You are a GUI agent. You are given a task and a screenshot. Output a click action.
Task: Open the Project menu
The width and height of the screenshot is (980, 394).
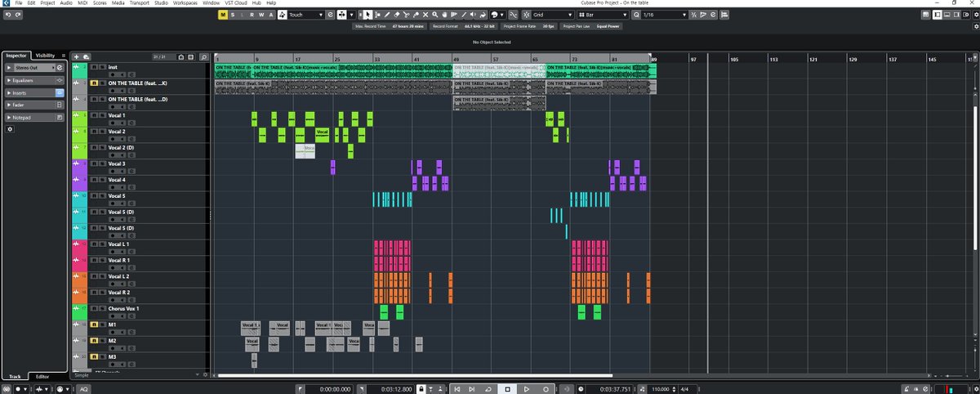tap(47, 3)
